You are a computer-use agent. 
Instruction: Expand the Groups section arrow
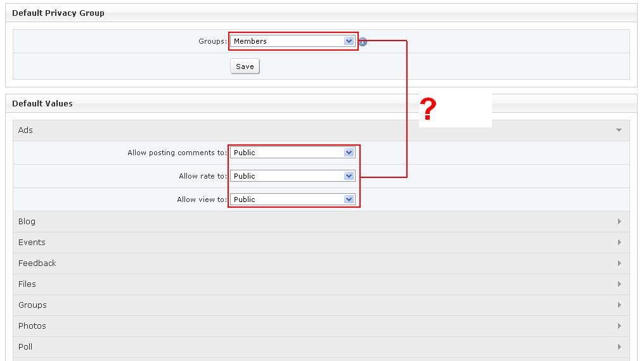coord(619,305)
